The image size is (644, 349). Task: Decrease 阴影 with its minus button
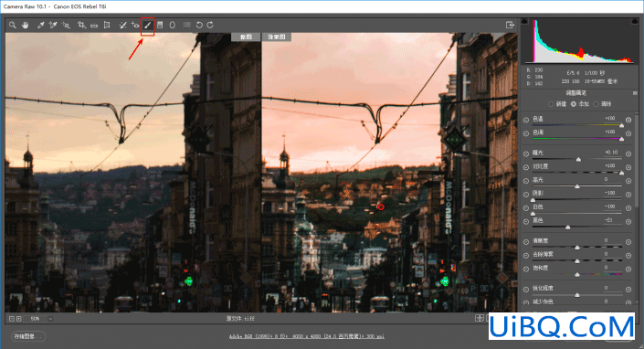526,195
